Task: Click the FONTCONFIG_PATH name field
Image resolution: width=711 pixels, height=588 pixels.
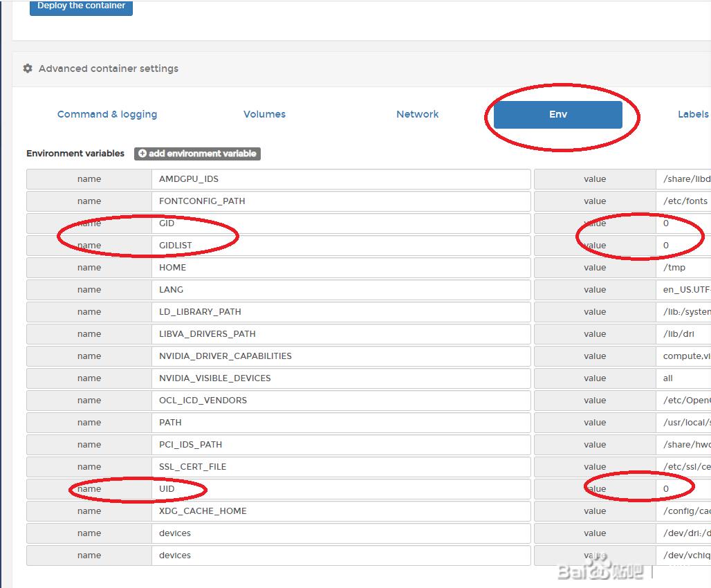Action: point(340,201)
